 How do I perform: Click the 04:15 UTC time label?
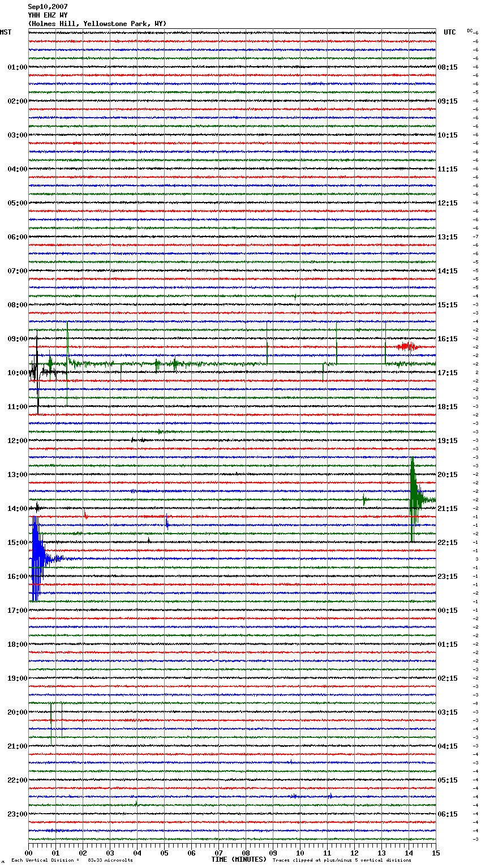448,746
